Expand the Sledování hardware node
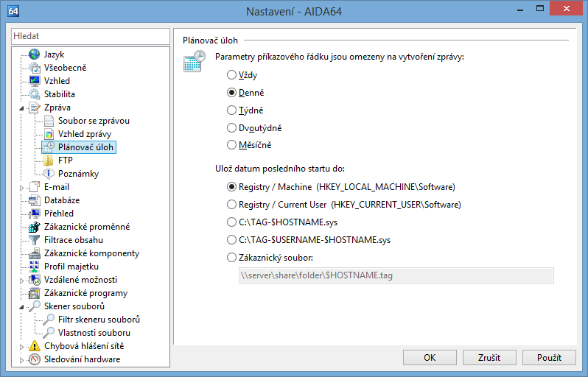This screenshot has height=377, width=588. [x=21, y=360]
